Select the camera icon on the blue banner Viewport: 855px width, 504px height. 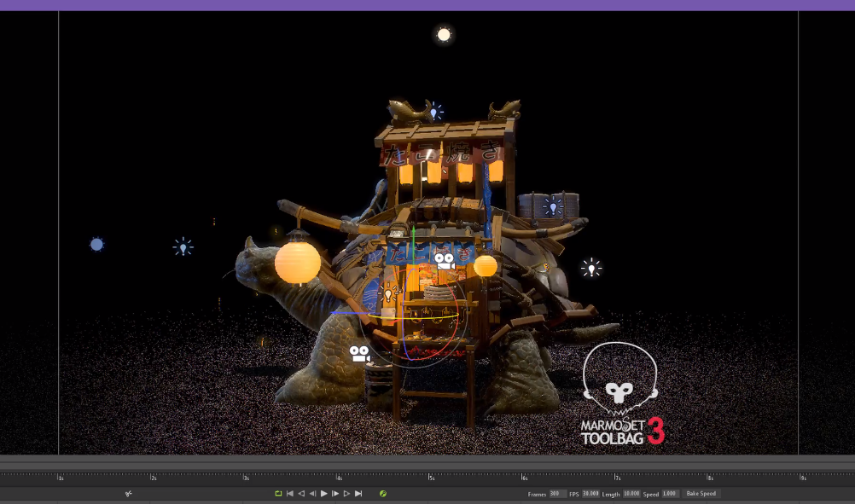[x=445, y=260]
